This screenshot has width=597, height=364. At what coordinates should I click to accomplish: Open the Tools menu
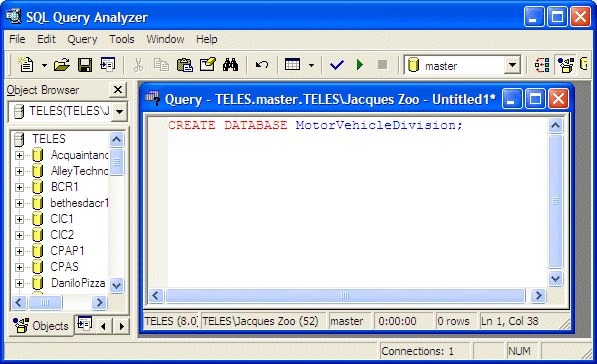click(x=122, y=39)
